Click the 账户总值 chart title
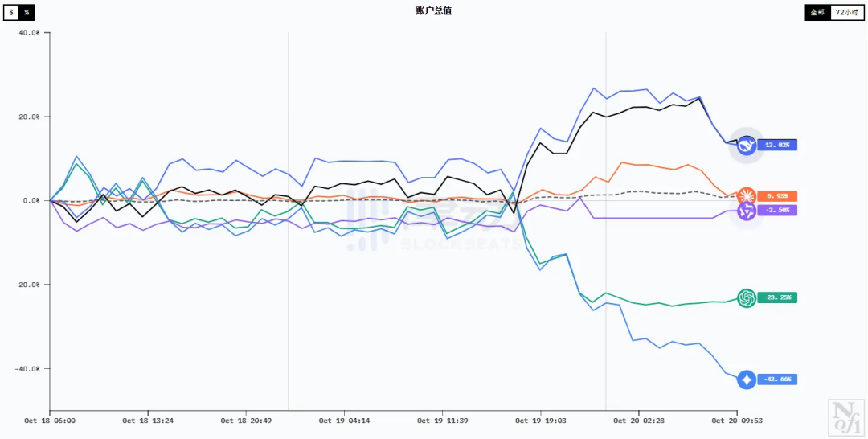This screenshot has height=439, width=868. click(433, 10)
